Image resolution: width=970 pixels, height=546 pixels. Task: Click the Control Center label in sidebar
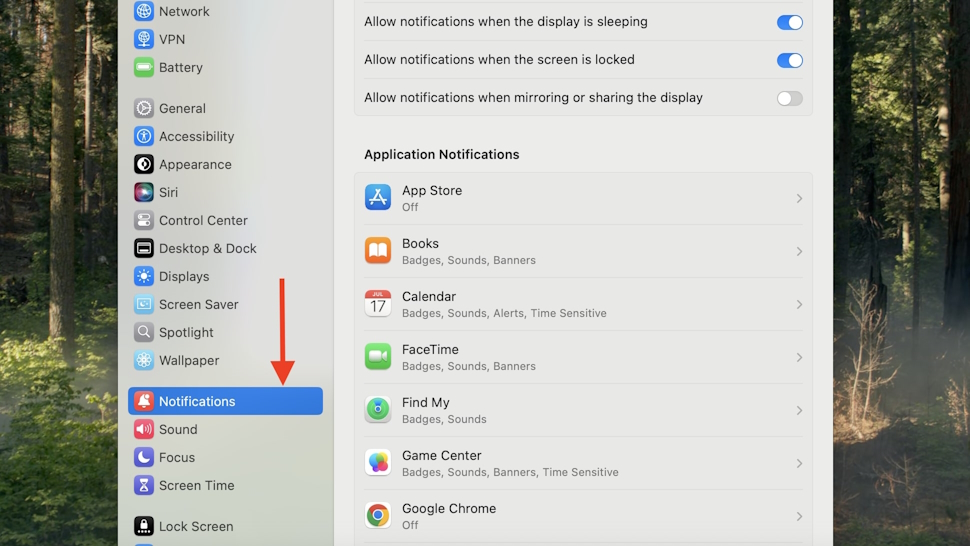pyautogui.click(x=203, y=220)
